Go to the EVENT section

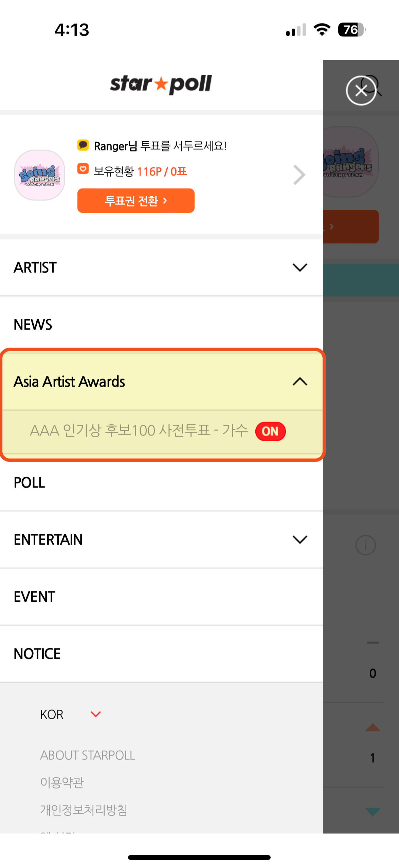tap(34, 597)
